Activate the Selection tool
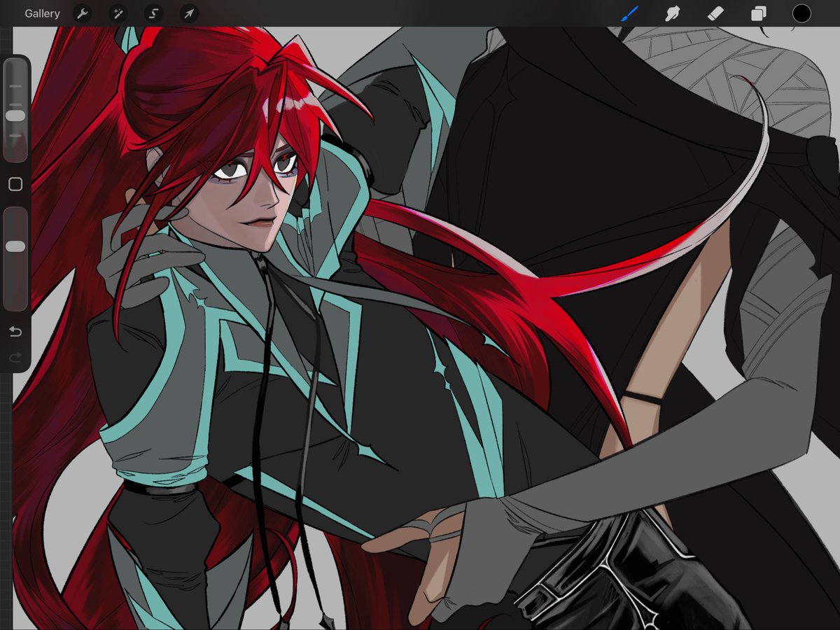 pos(153,13)
